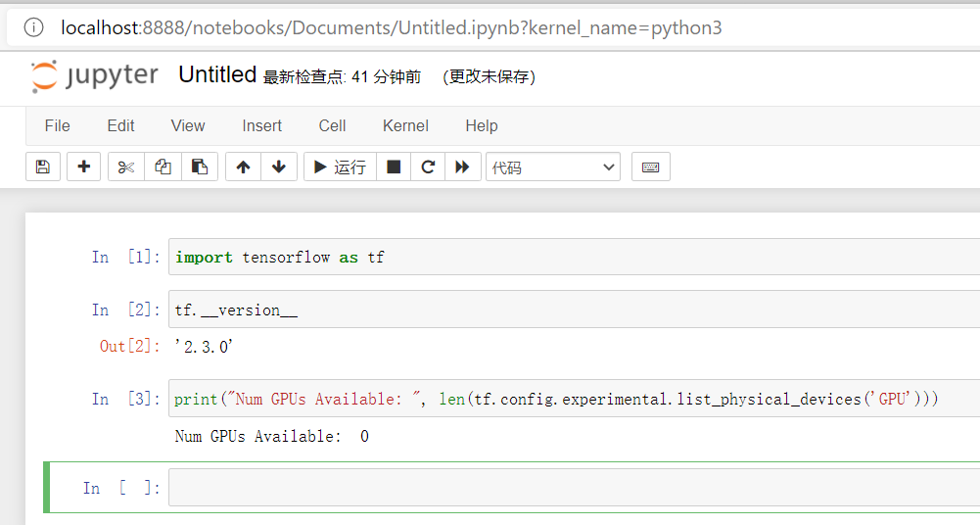Click the In [ ]: prompt of the empty cell
This screenshot has width=980, height=525.
121,488
